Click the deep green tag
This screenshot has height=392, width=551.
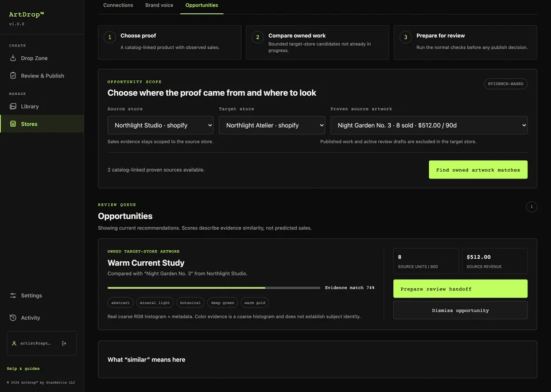click(x=223, y=302)
